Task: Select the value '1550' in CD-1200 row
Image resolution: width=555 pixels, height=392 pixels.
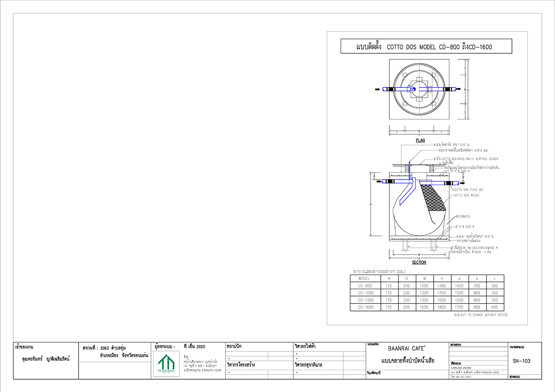Action: (441, 300)
